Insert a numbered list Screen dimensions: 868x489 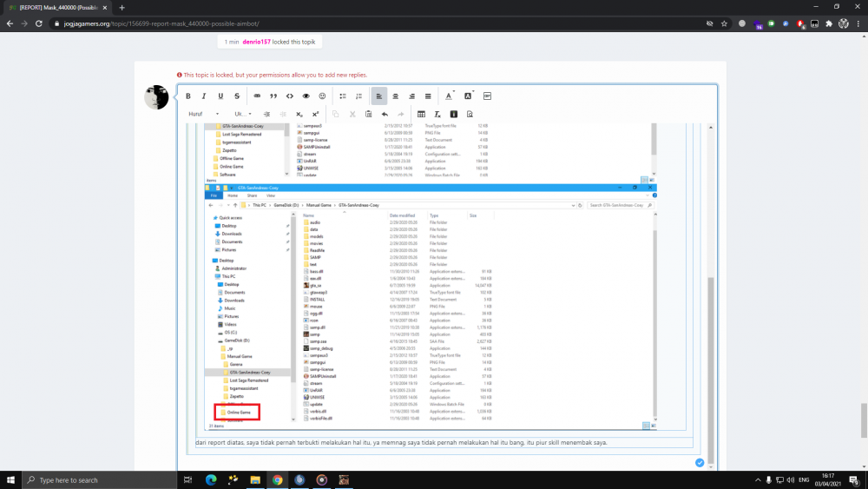(x=358, y=96)
